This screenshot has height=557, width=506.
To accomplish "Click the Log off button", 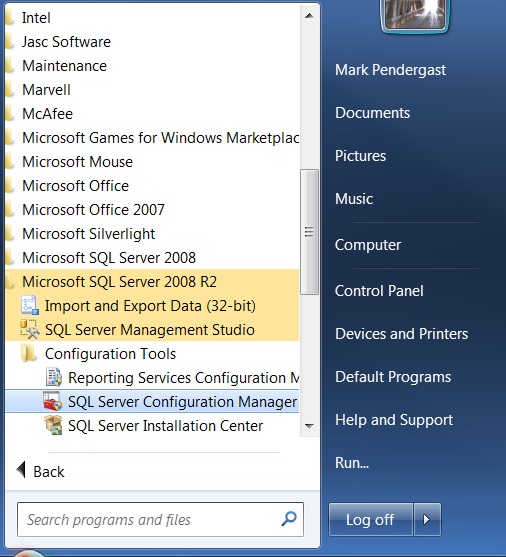I will (371, 519).
